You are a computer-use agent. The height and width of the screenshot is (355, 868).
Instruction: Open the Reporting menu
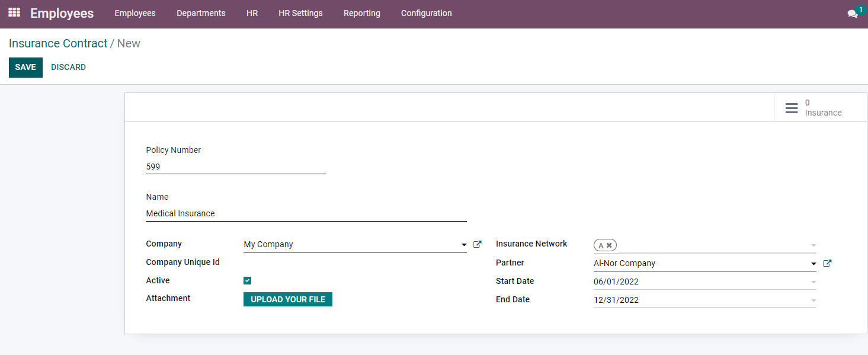(x=361, y=13)
